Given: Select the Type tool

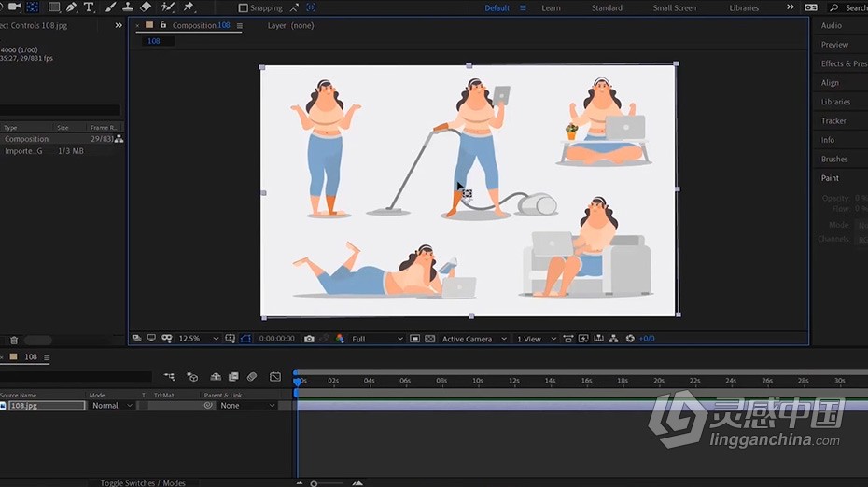Looking at the screenshot, I should click(89, 7).
